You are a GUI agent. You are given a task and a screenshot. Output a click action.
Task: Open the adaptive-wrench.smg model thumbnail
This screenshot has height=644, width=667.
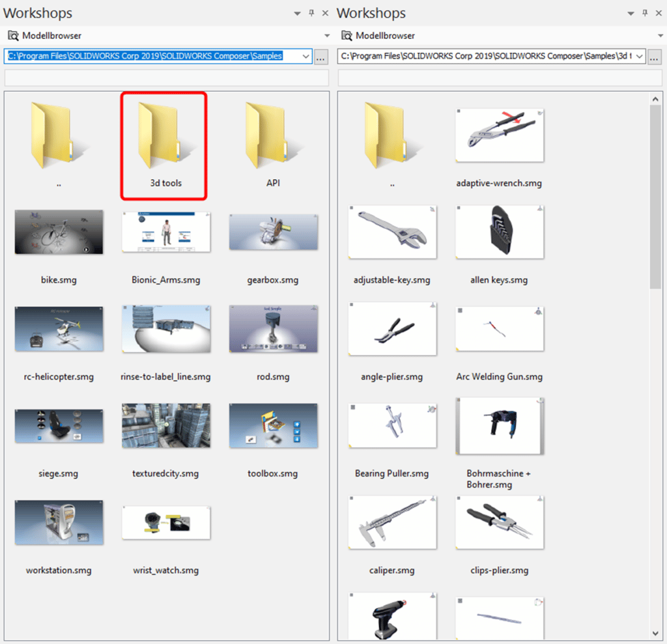(x=499, y=134)
